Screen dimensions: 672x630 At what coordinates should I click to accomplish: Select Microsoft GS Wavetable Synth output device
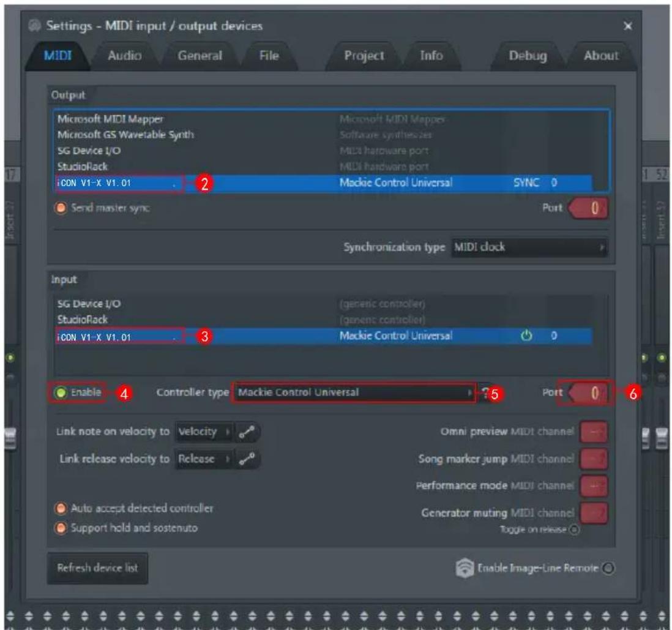coord(324,135)
